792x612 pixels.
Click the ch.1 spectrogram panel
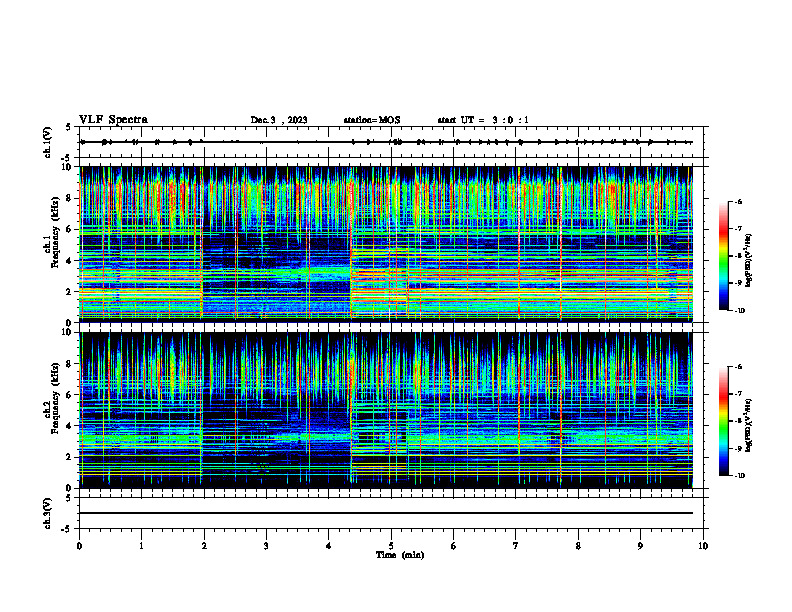[x=386, y=244]
